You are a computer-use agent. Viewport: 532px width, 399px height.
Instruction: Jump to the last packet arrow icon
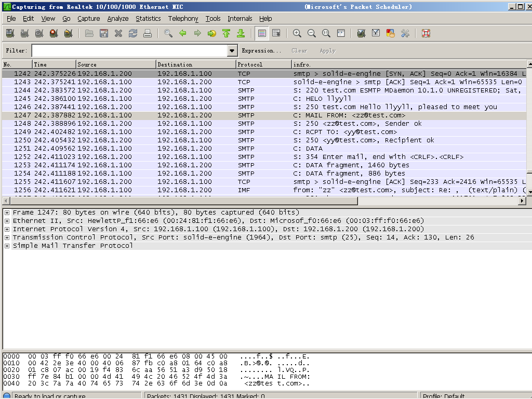[241, 33]
